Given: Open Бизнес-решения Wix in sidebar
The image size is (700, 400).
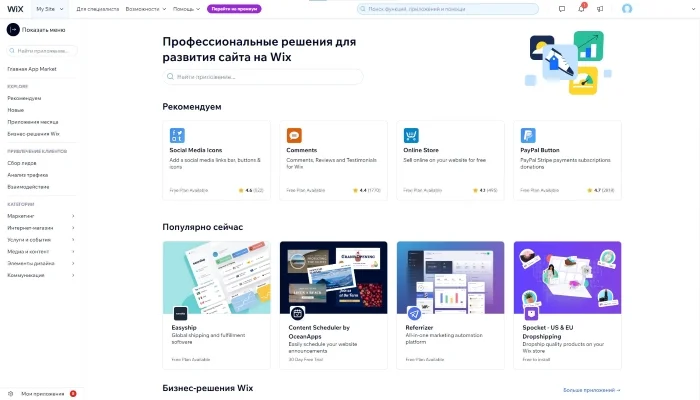Looking at the screenshot, I should click(33, 134).
